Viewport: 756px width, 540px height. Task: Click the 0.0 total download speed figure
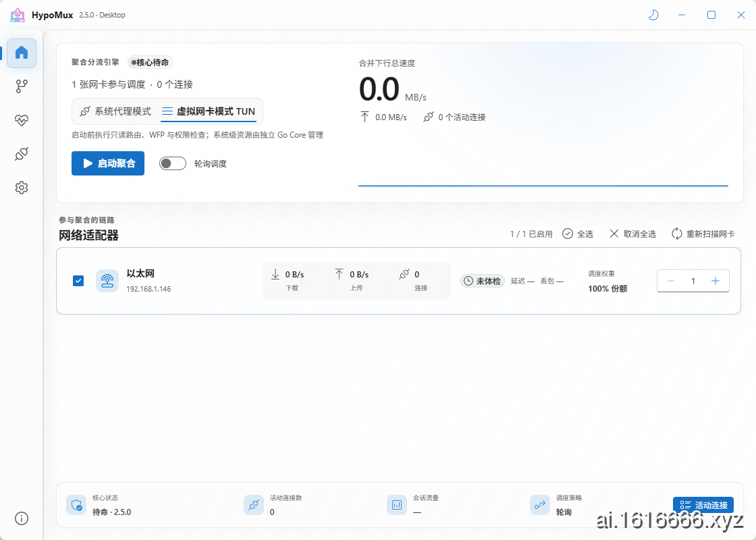pos(379,89)
